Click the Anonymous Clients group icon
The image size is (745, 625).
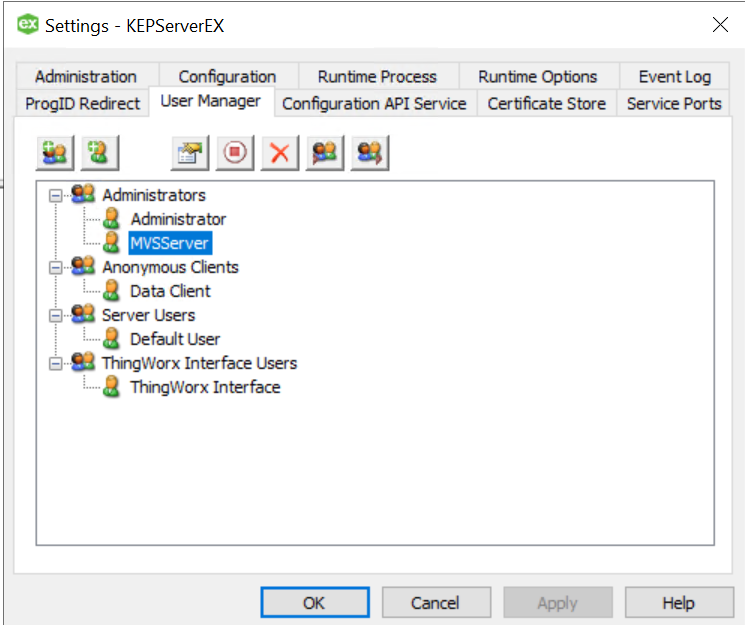coord(83,266)
